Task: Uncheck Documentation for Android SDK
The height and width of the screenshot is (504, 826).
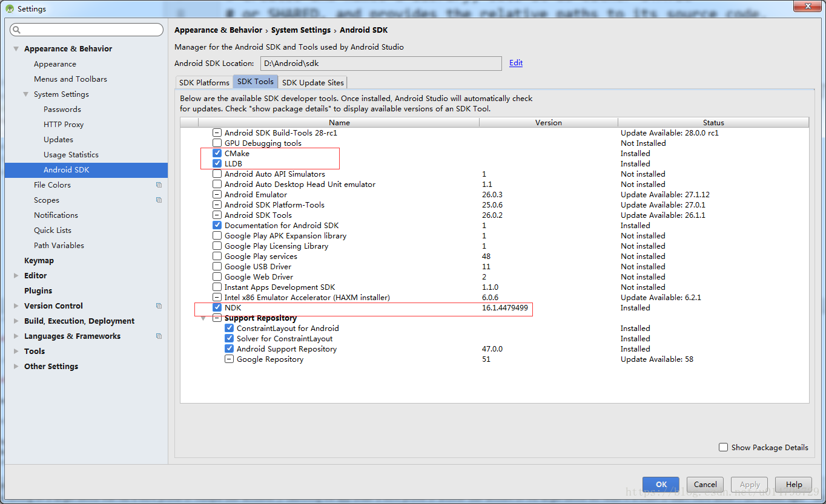Action: click(x=217, y=226)
